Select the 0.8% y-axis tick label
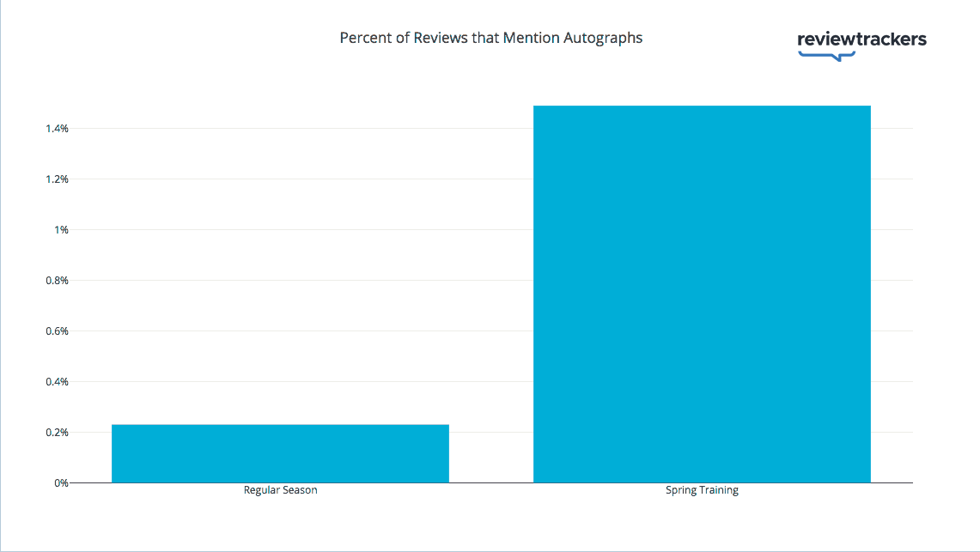The width and height of the screenshot is (980, 552). (57, 281)
